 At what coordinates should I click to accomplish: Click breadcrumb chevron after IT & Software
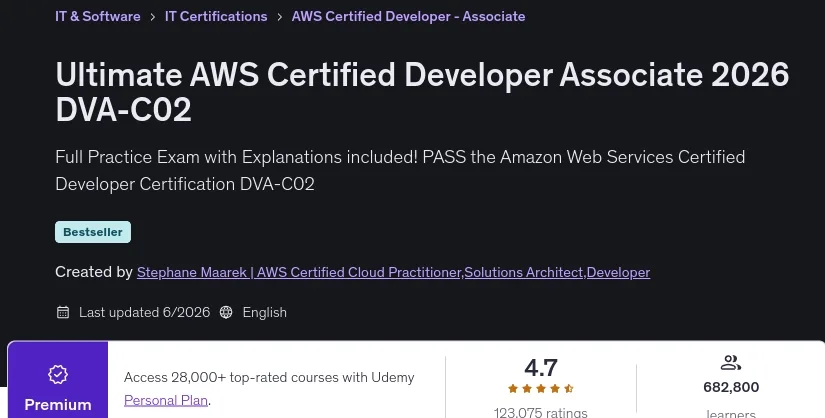(153, 17)
